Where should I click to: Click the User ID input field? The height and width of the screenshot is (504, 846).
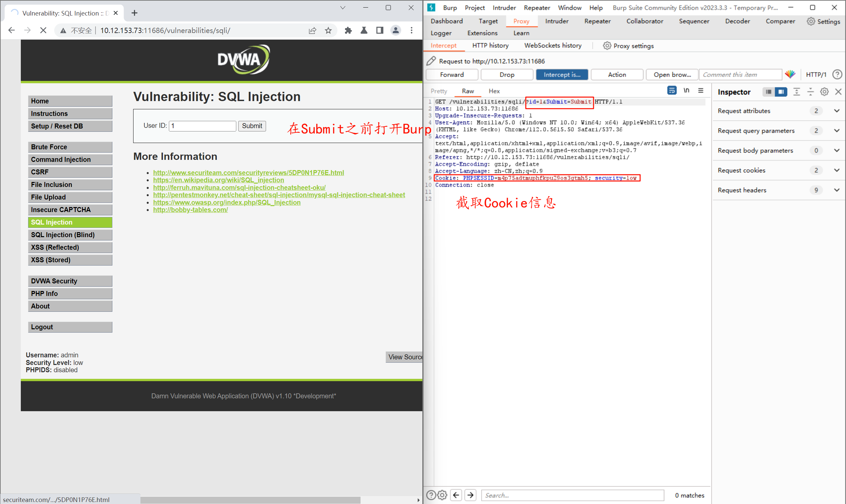tap(203, 126)
